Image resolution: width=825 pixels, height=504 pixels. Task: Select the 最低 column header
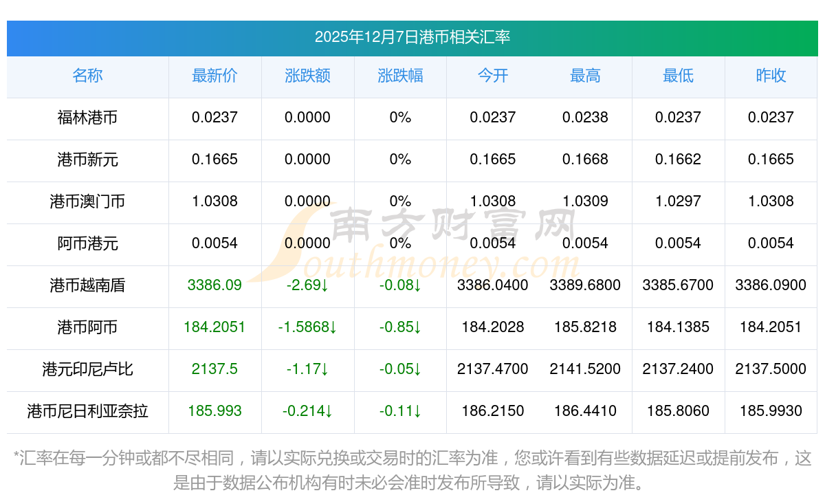(678, 76)
